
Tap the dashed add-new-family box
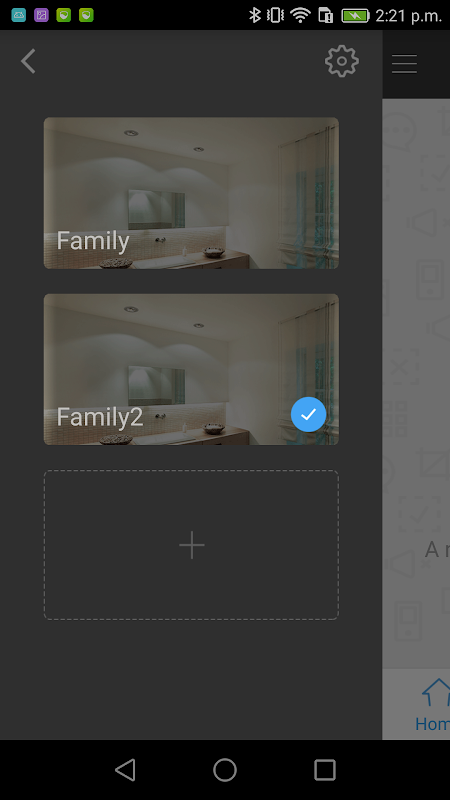(x=191, y=545)
